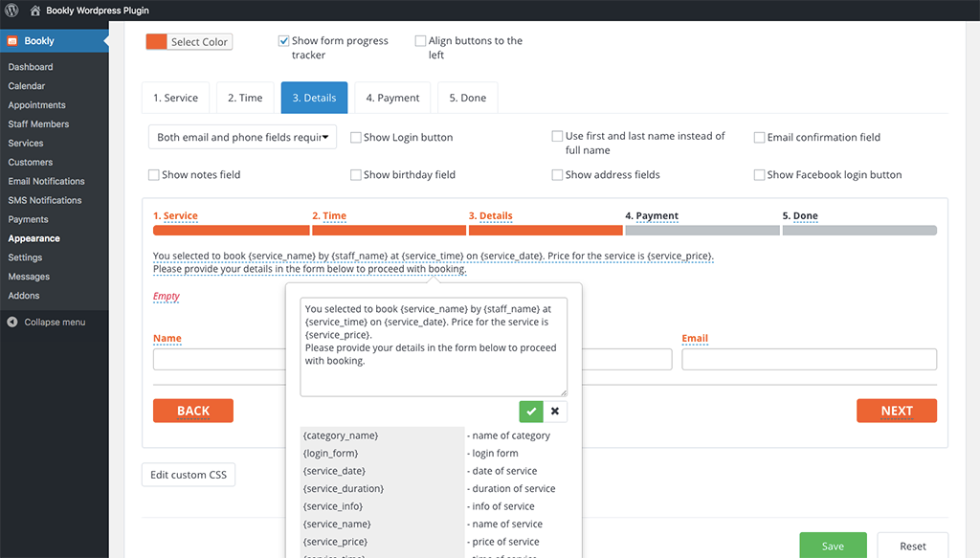Enable Show Login button checkbox
980x558 pixels.
coord(356,138)
